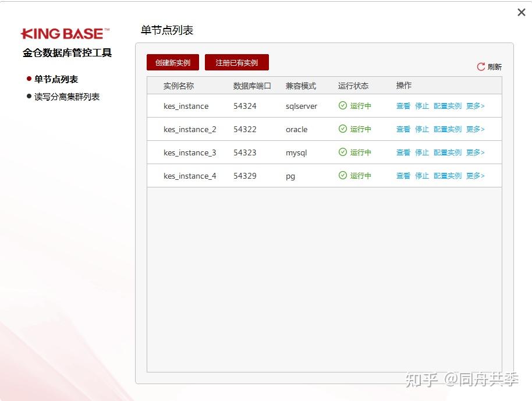Click the running status icon for kes_instance_4
The height and width of the screenshot is (401, 532).
[343, 176]
